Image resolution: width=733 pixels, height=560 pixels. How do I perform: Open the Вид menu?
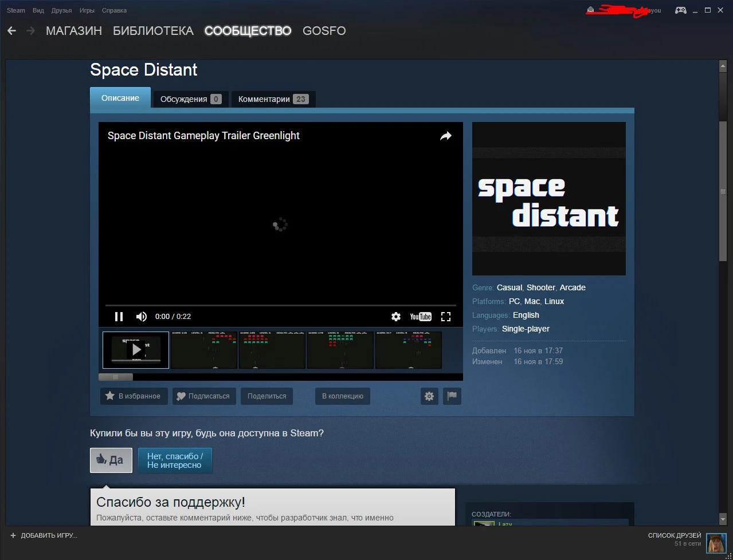click(38, 10)
